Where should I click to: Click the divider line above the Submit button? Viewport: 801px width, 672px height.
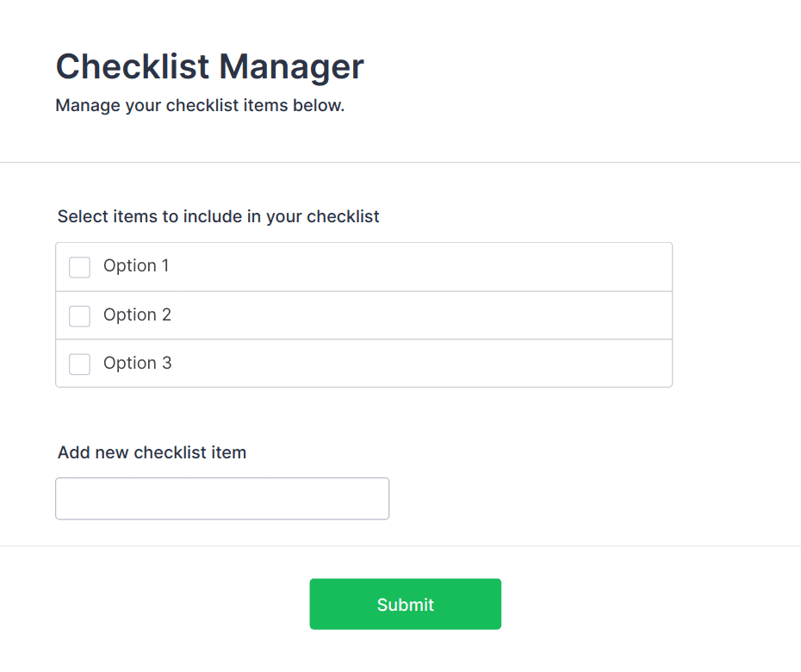click(x=400, y=545)
